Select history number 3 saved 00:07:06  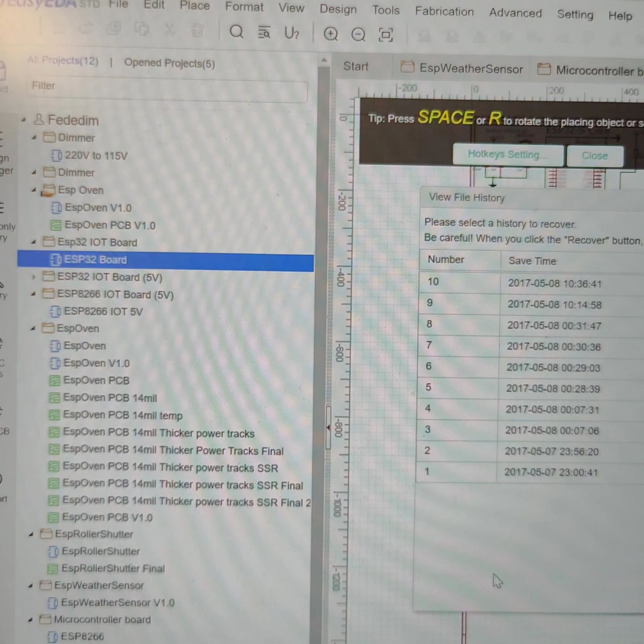[x=530, y=430]
